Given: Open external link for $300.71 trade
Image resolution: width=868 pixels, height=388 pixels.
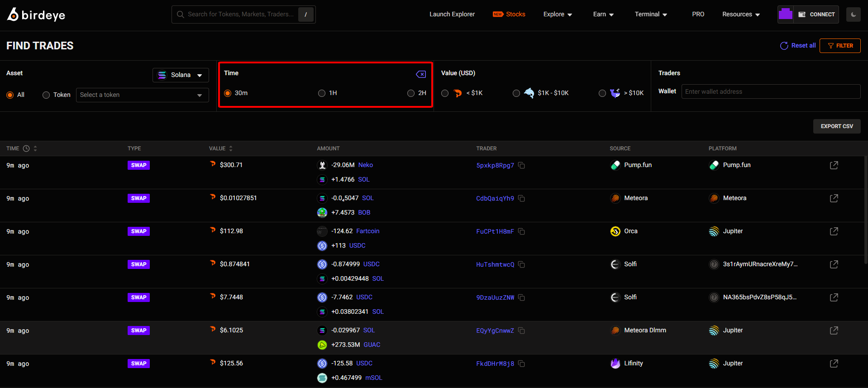Looking at the screenshot, I should (834, 165).
